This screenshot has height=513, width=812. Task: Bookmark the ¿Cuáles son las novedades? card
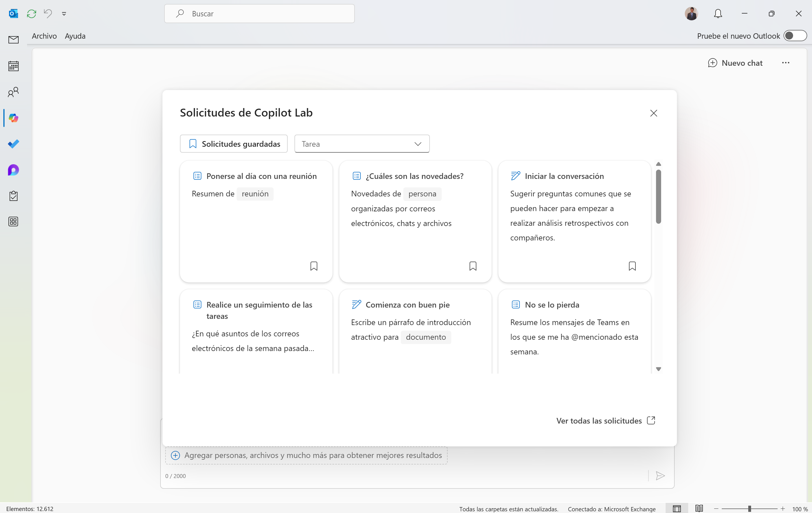pos(473,266)
